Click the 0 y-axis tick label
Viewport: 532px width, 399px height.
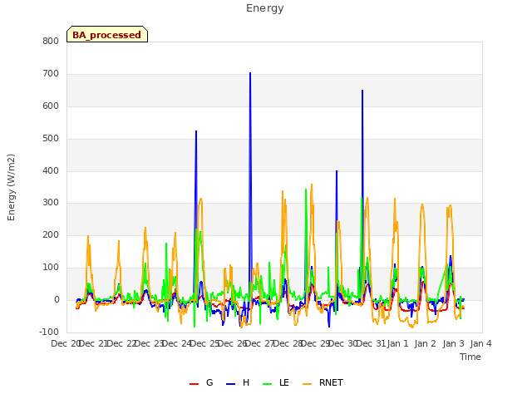pyautogui.click(x=57, y=300)
